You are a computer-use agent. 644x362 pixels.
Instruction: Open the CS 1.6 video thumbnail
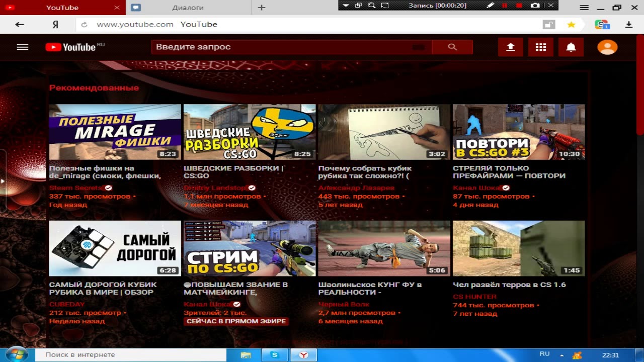[x=519, y=248]
